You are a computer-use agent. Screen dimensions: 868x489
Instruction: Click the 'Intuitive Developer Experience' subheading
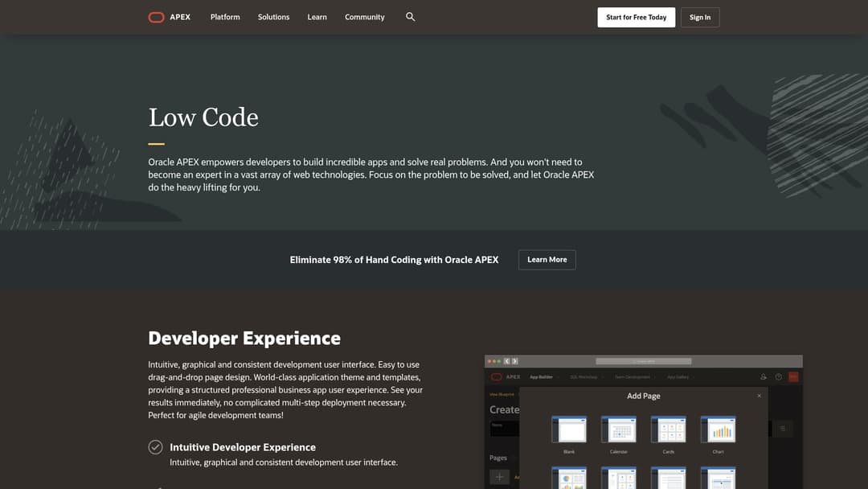(x=243, y=447)
